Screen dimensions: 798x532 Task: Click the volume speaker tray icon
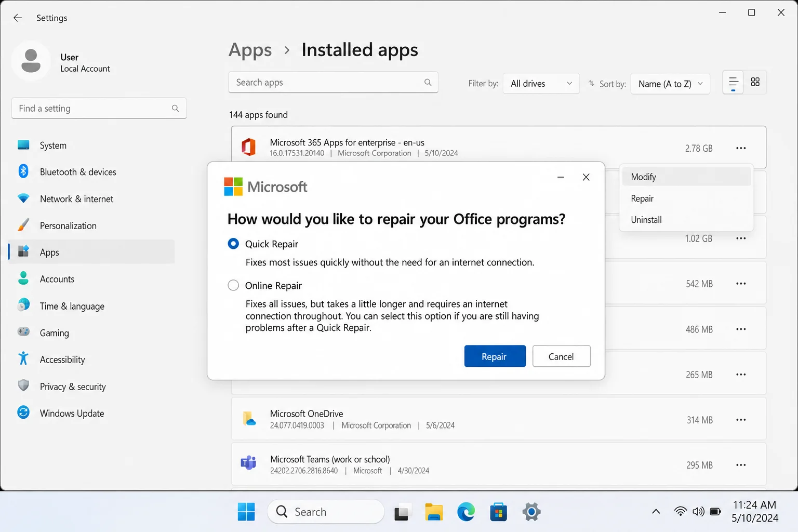(x=698, y=512)
